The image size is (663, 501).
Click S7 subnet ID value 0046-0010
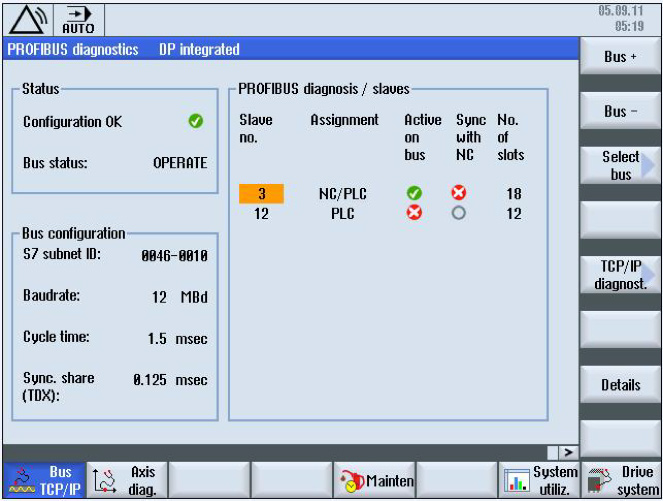174,255
